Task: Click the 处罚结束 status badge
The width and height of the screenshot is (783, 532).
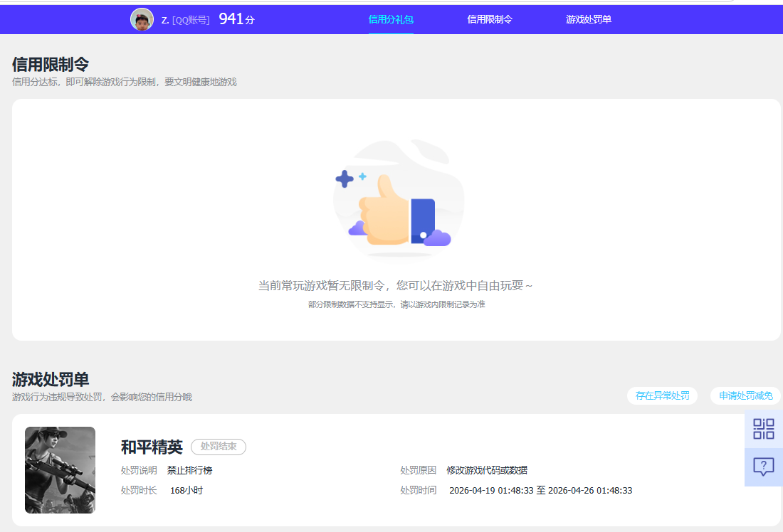Action: point(219,447)
